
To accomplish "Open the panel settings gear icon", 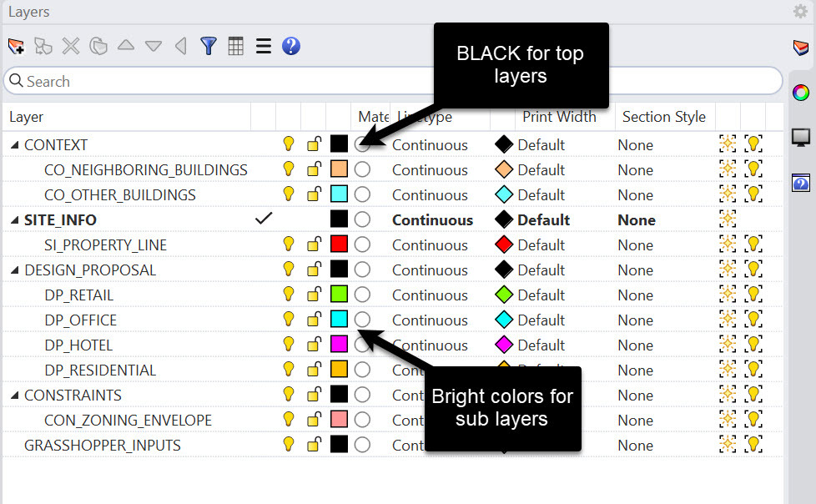I will coord(800,11).
